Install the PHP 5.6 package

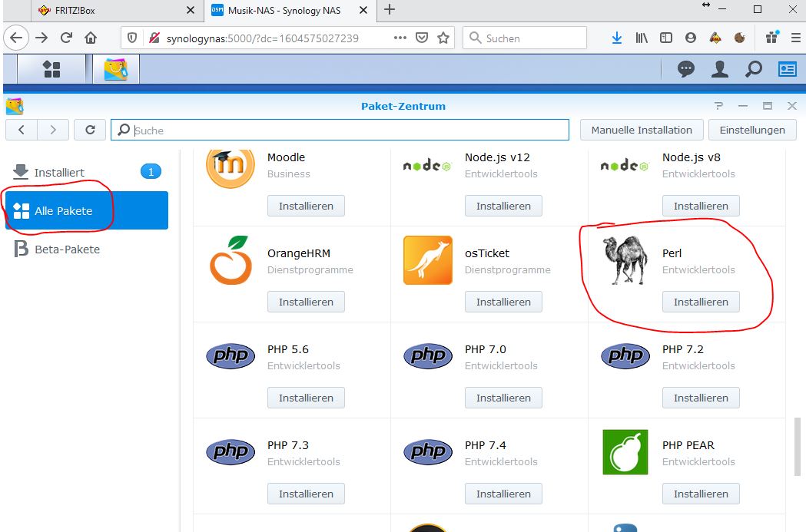(x=306, y=398)
